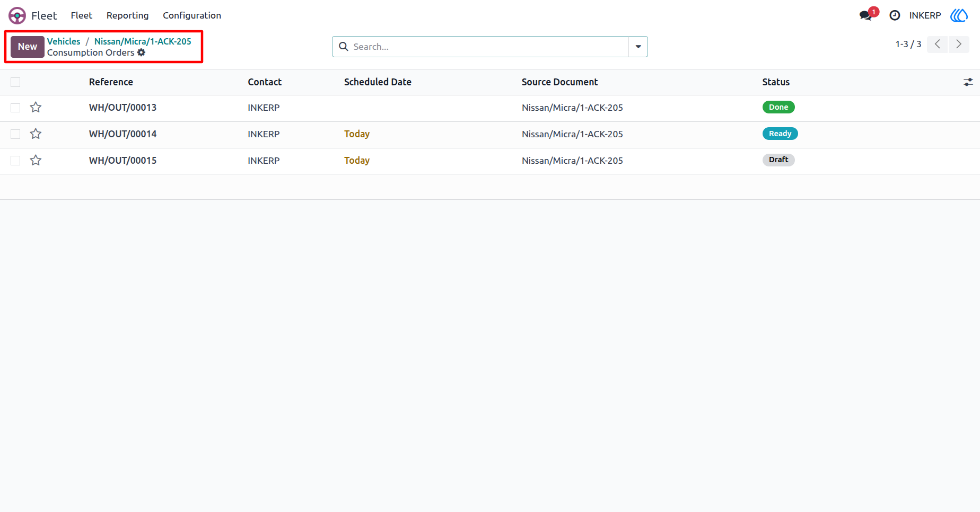The image size is (980, 512).
Task: Open the Consumption Orders gear settings
Action: tap(141, 52)
